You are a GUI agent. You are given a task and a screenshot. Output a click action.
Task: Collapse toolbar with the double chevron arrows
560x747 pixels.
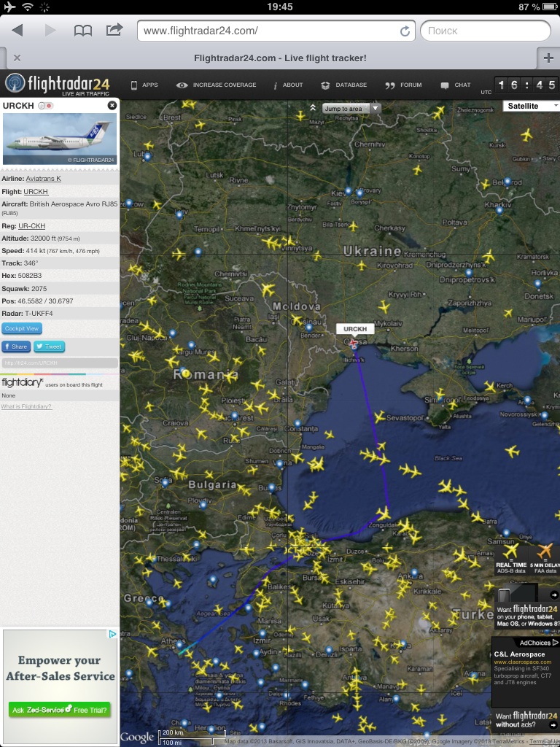click(313, 108)
